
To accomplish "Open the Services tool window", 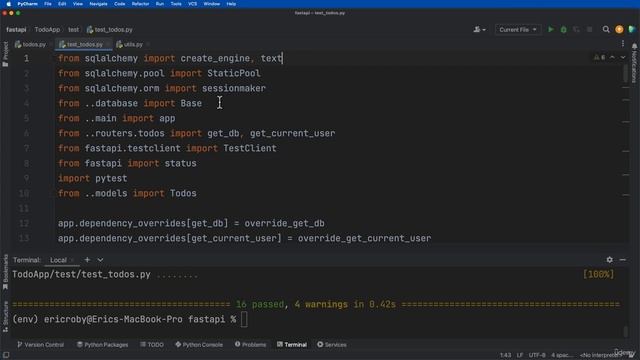I will pyautogui.click(x=332, y=344).
